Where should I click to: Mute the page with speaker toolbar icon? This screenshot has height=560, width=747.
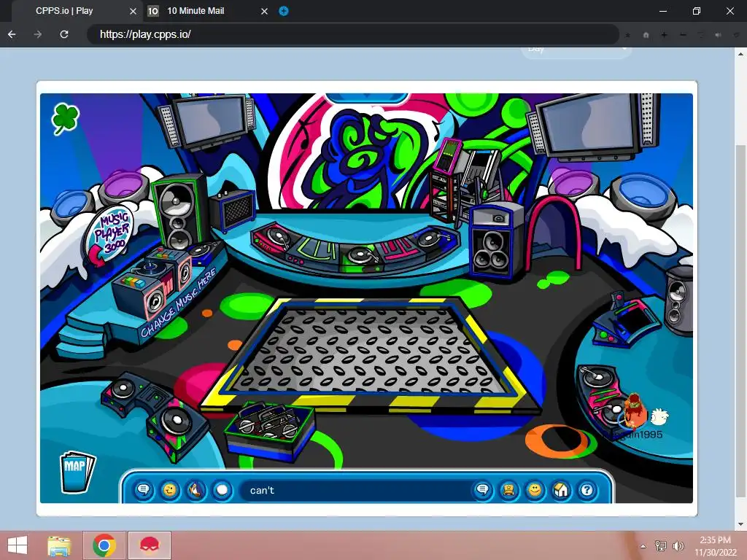tap(719, 35)
